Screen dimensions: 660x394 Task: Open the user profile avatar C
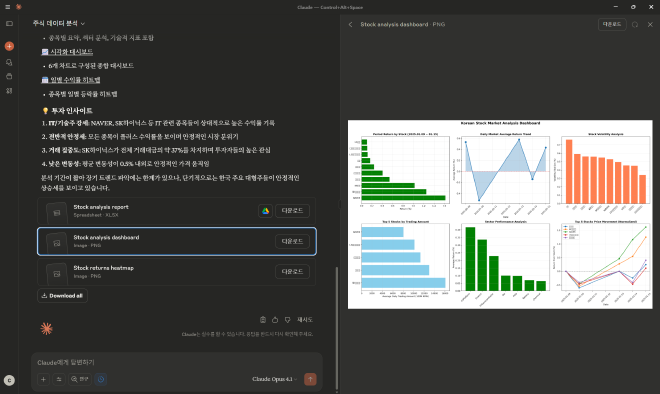point(9,381)
